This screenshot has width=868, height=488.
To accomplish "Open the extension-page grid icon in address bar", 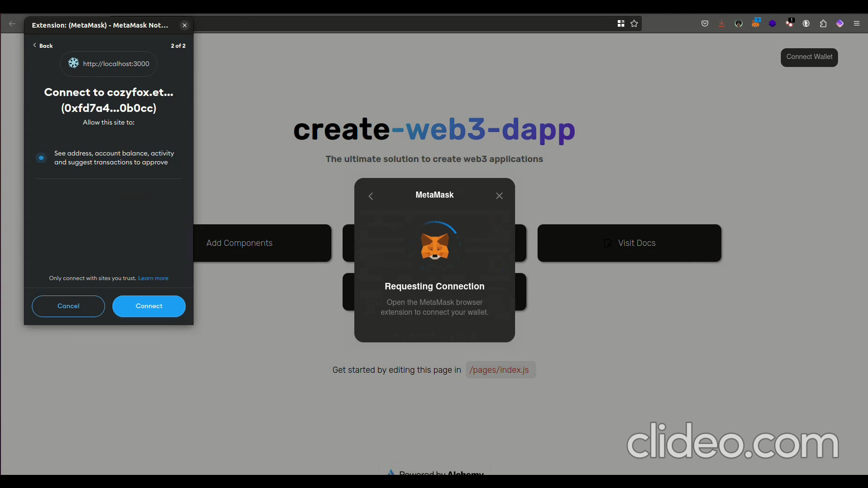I will coord(621,23).
